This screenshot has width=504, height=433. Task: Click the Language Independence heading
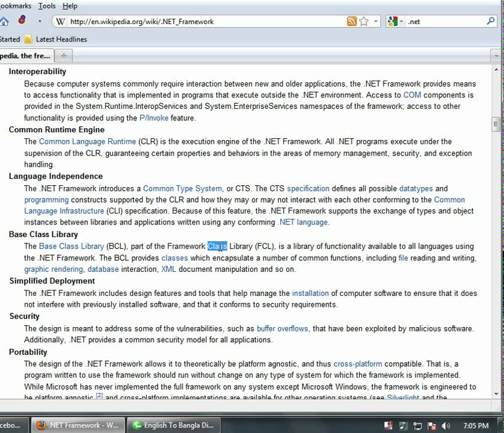(56, 176)
